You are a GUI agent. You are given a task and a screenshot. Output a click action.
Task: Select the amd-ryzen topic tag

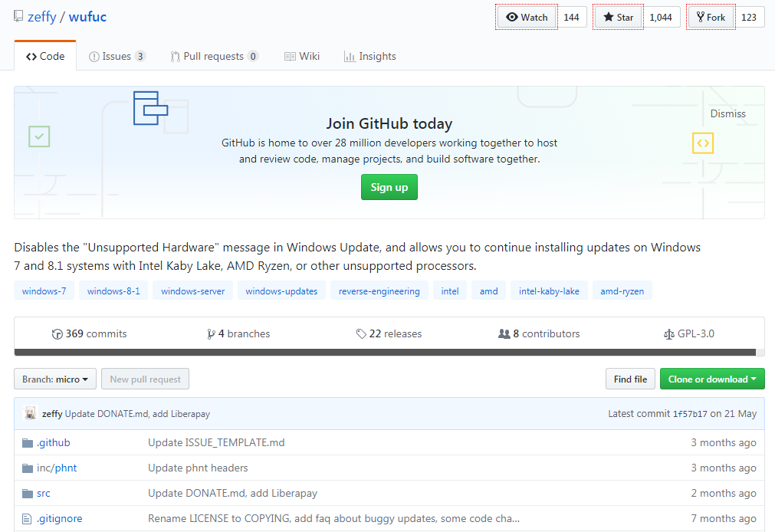point(622,291)
